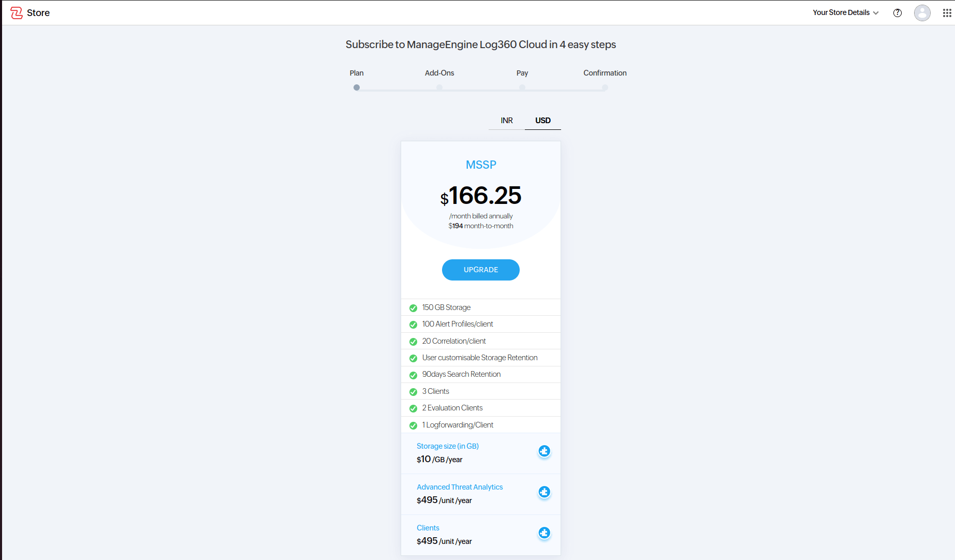The height and width of the screenshot is (560, 955).
Task: Click the Add-Ons step marker dot
Action: (439, 87)
